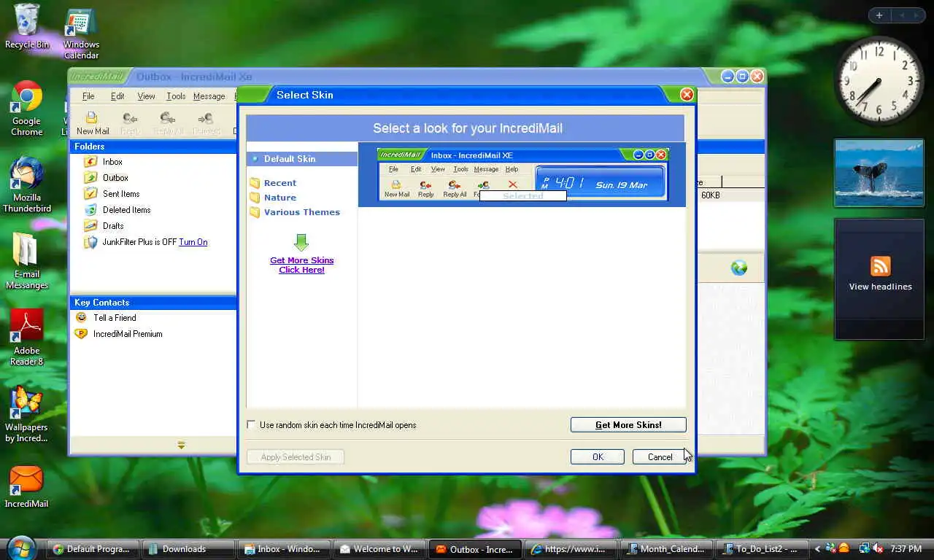This screenshot has height=560, width=934.
Task: Click whale tail slideshow gadget
Action: pos(879,173)
